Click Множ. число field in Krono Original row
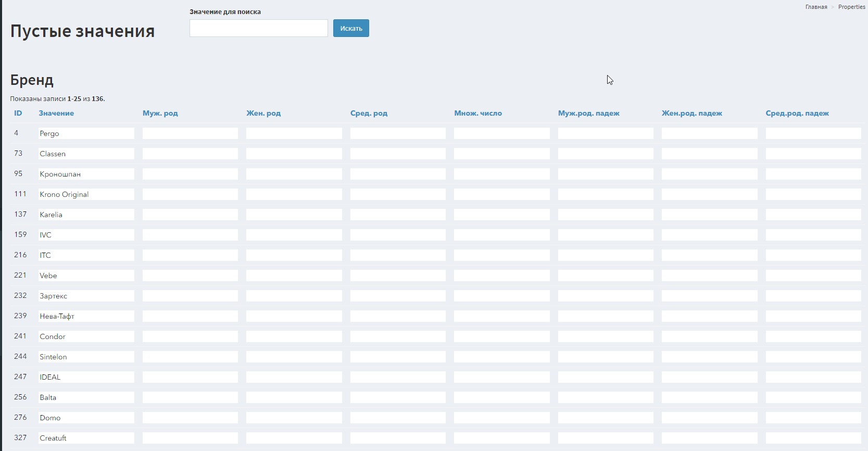 [502, 194]
